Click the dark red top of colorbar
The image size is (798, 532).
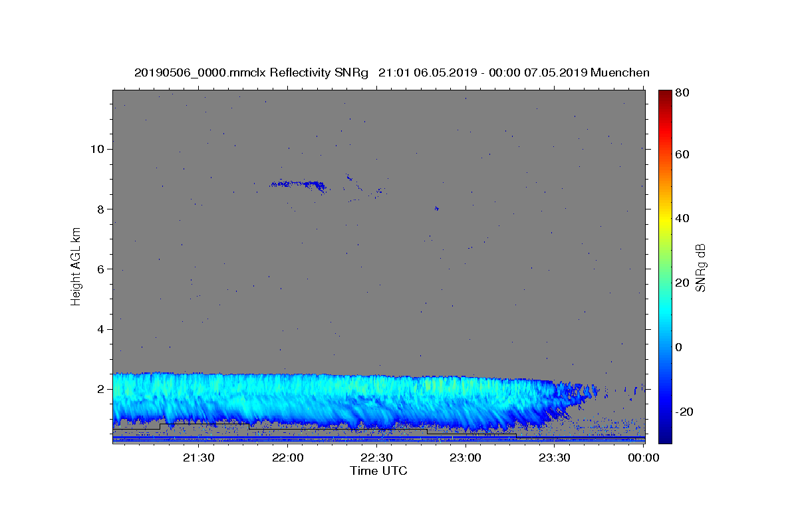[665, 94]
